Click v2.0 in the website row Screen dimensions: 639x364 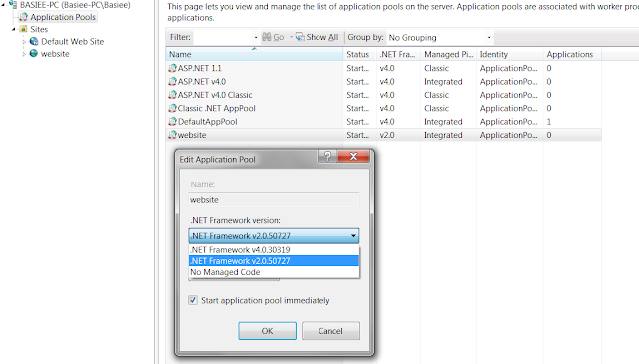(387, 135)
